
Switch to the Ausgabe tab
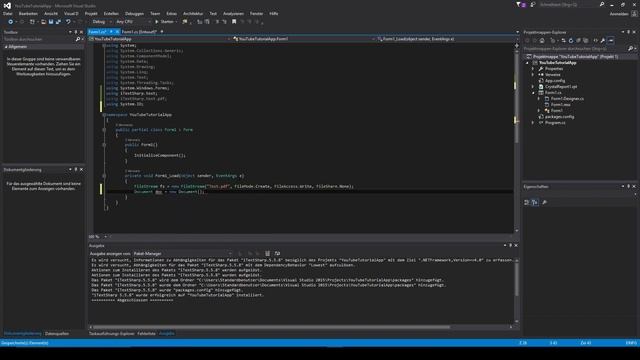coord(167,333)
